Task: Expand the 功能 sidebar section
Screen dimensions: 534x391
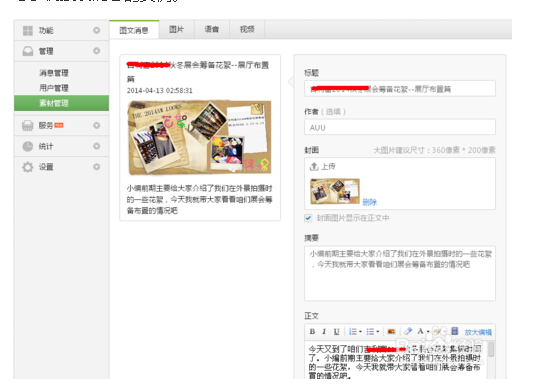Action: click(x=62, y=30)
